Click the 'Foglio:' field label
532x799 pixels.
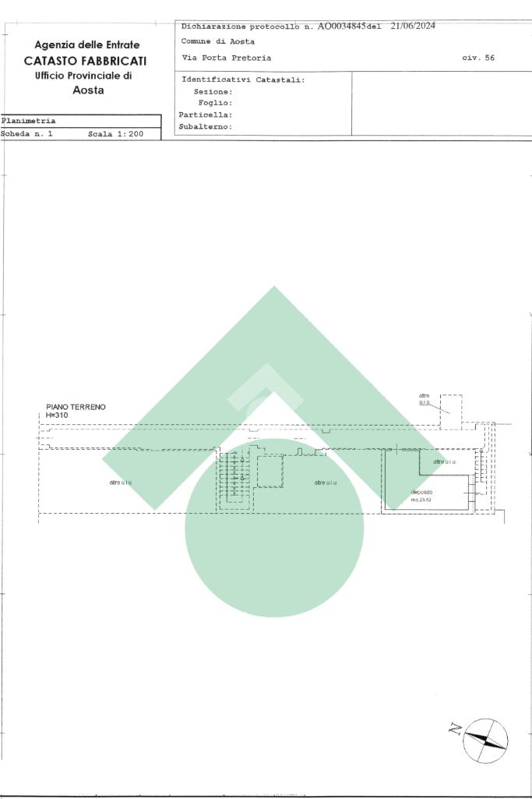coord(215,103)
